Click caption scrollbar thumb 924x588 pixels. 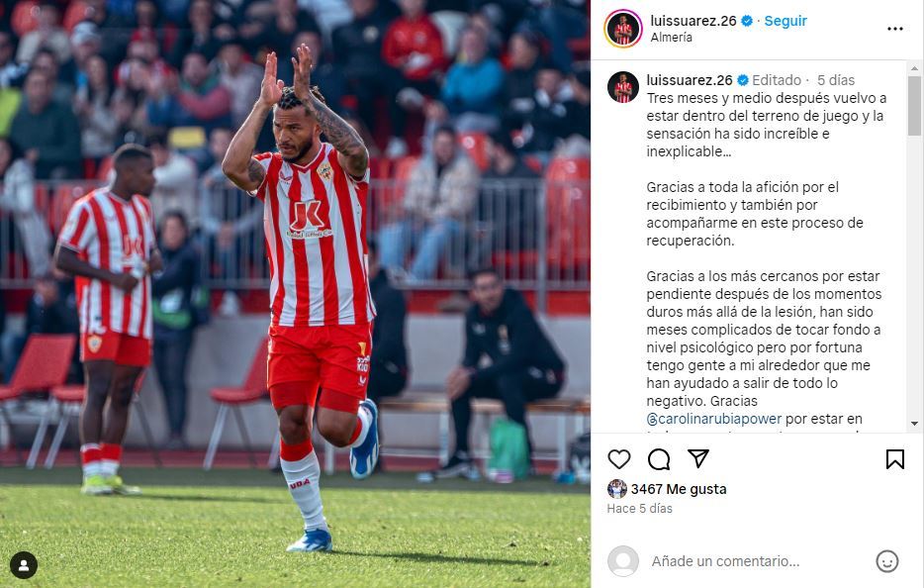tap(914, 106)
